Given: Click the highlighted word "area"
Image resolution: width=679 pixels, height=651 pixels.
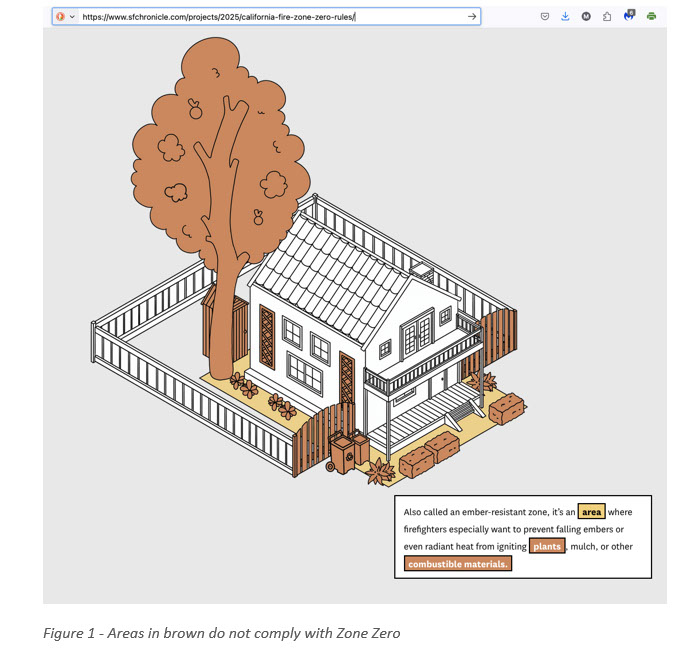Looking at the screenshot, I should tap(591, 512).
